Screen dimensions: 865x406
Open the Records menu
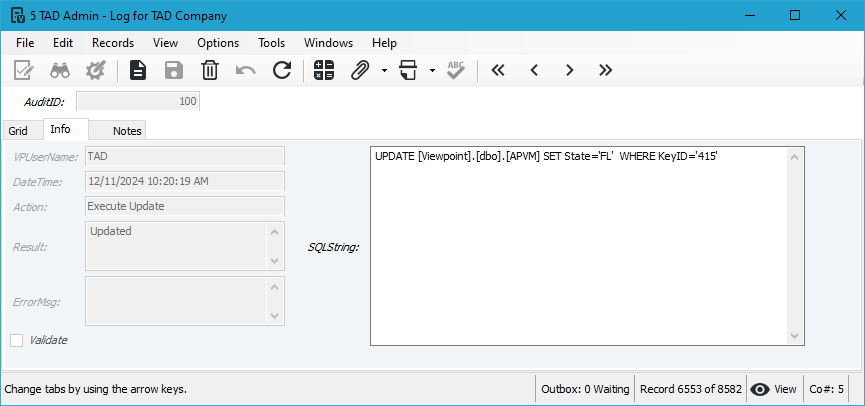113,43
